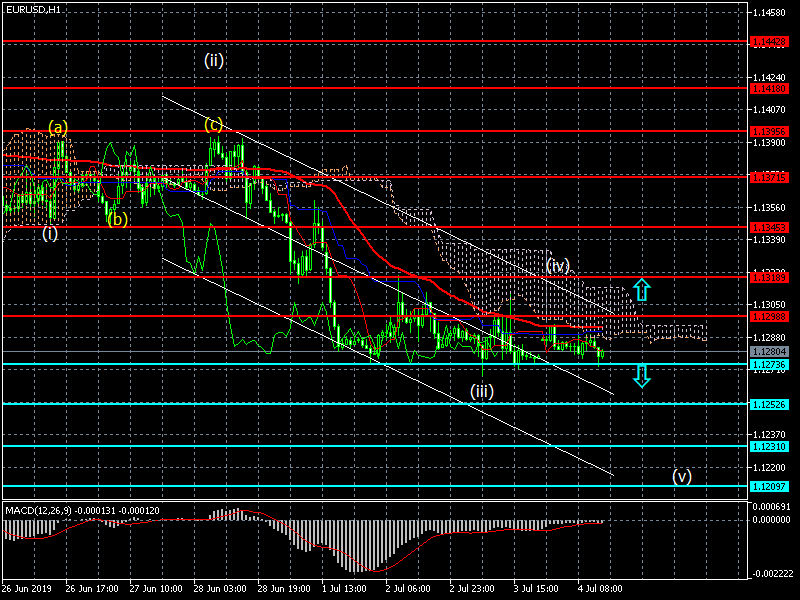Click the yellow wave label (c)
The height and width of the screenshot is (600, 800).
pos(213,125)
